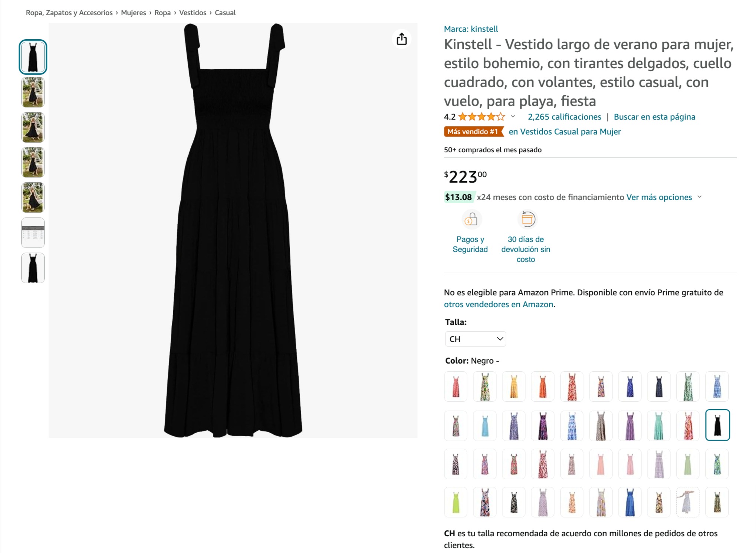
Task: Expand the rating breakdown chevron
Action: click(513, 117)
